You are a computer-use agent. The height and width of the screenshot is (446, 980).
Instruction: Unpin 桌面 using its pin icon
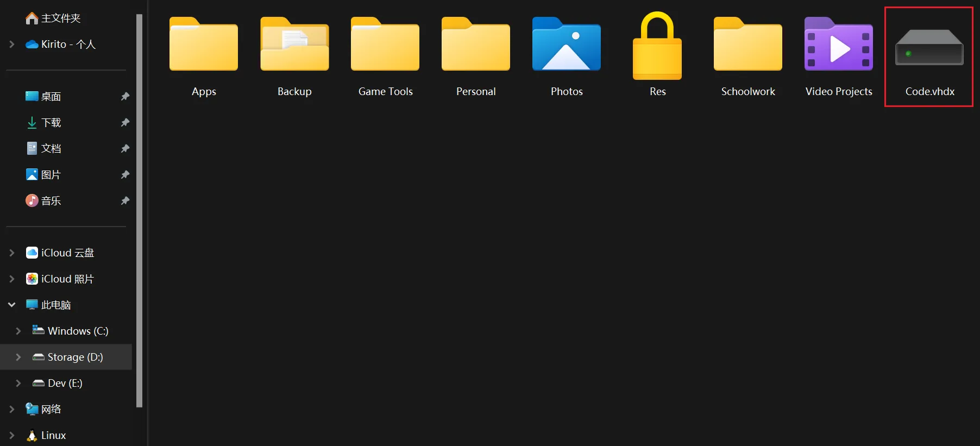(125, 96)
